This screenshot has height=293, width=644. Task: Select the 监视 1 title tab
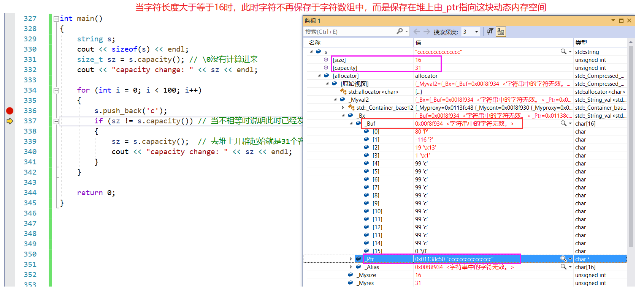click(312, 21)
